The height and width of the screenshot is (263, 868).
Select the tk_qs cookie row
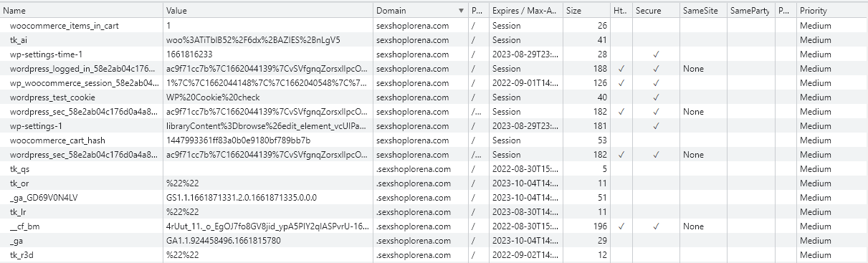[x=434, y=169]
